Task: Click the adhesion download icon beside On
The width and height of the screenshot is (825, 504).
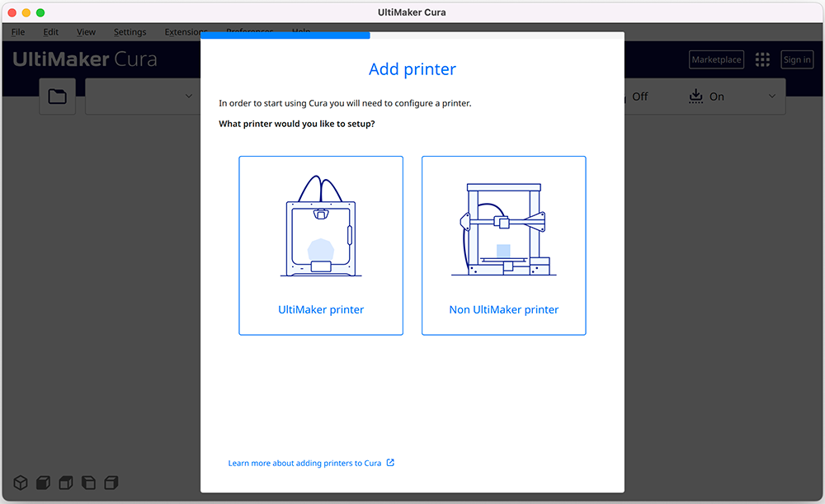Action: [695, 96]
